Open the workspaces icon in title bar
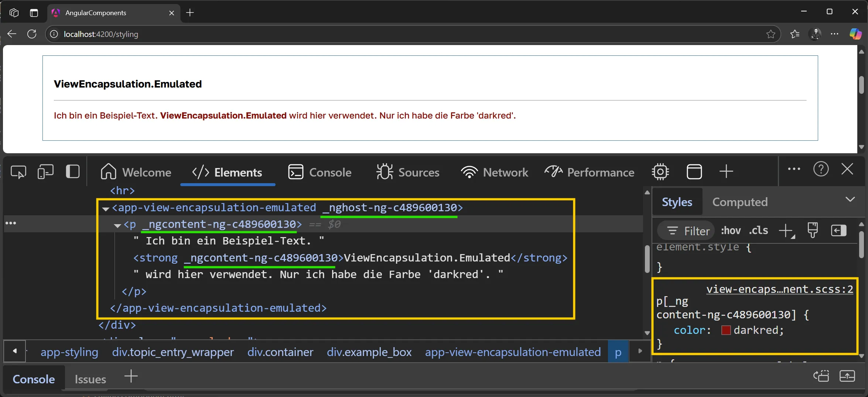This screenshot has height=397, width=868. coord(14,13)
